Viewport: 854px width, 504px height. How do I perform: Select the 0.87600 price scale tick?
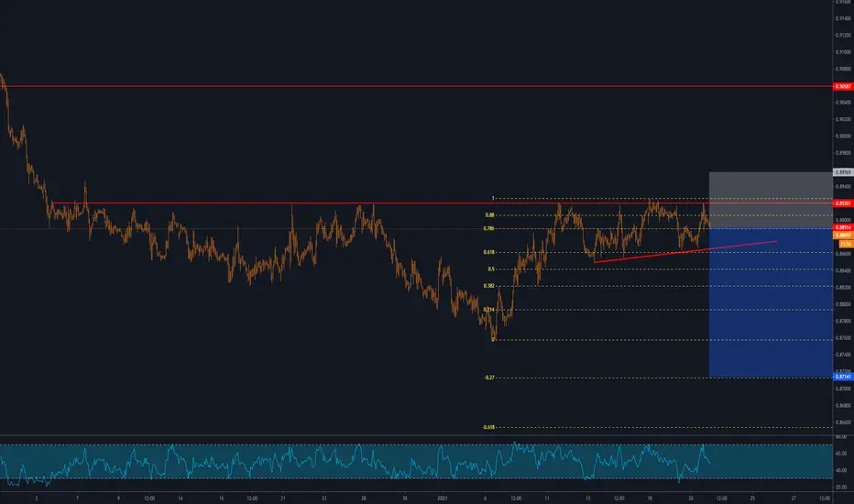[x=843, y=338]
